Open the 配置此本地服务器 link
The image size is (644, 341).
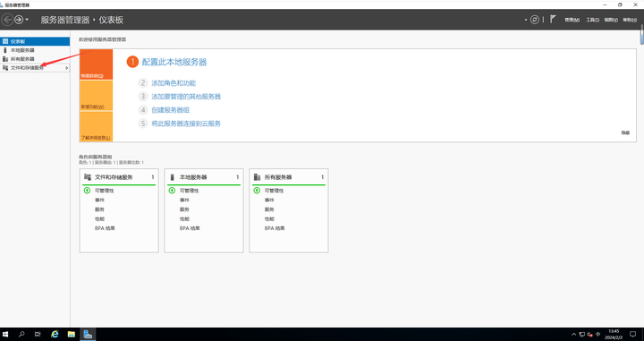point(174,62)
